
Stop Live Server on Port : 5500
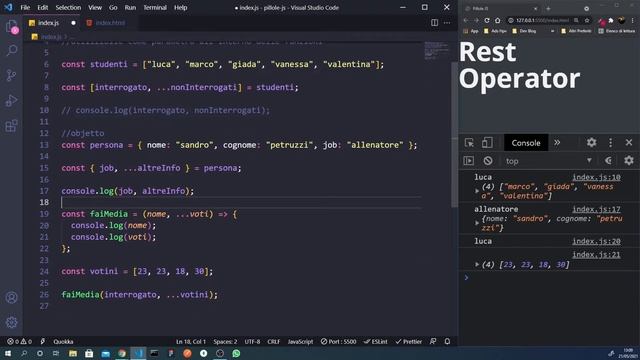click(338, 342)
